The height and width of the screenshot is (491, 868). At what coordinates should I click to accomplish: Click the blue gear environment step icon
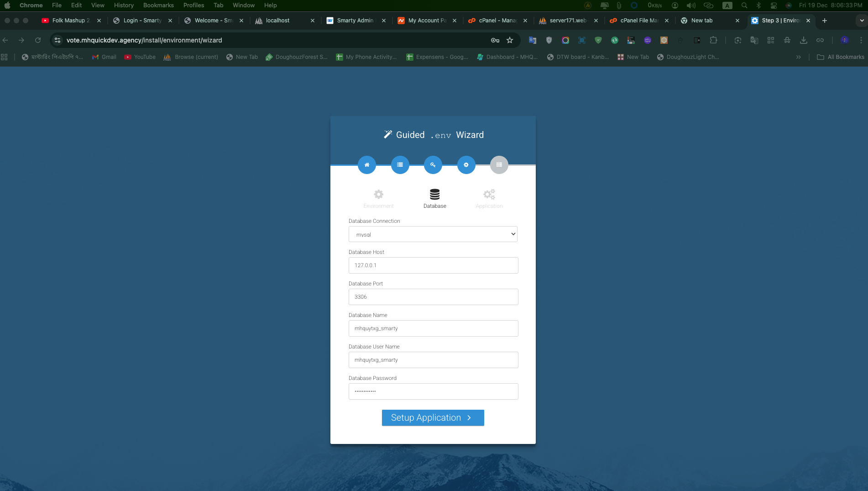pos(466,165)
